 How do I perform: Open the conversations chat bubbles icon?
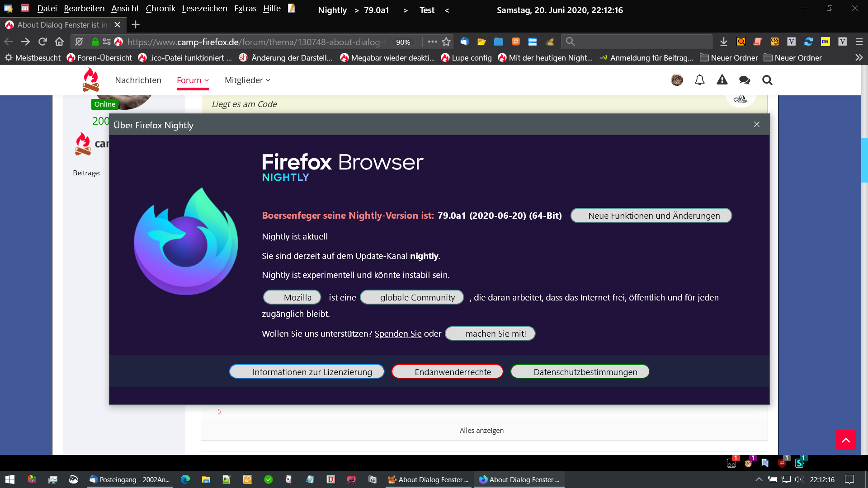point(745,80)
